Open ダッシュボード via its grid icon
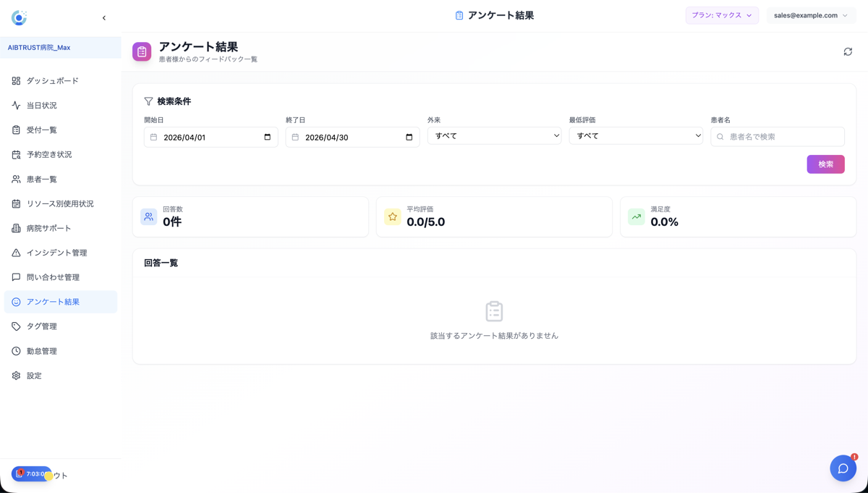The width and height of the screenshot is (868, 493). (x=16, y=80)
